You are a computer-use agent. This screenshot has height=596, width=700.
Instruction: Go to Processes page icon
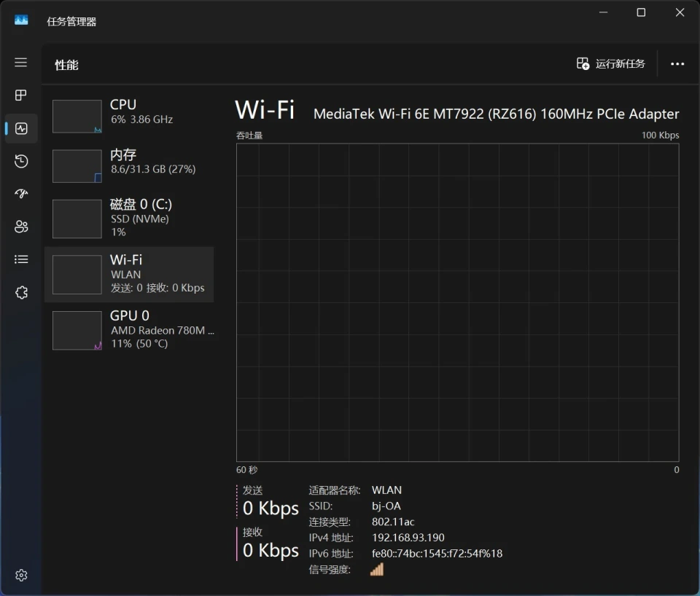21,95
